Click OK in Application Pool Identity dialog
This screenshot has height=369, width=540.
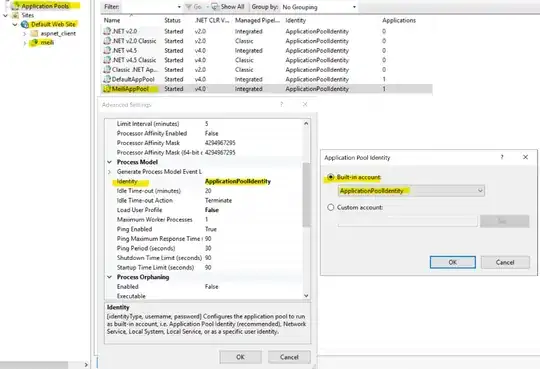coord(453,262)
